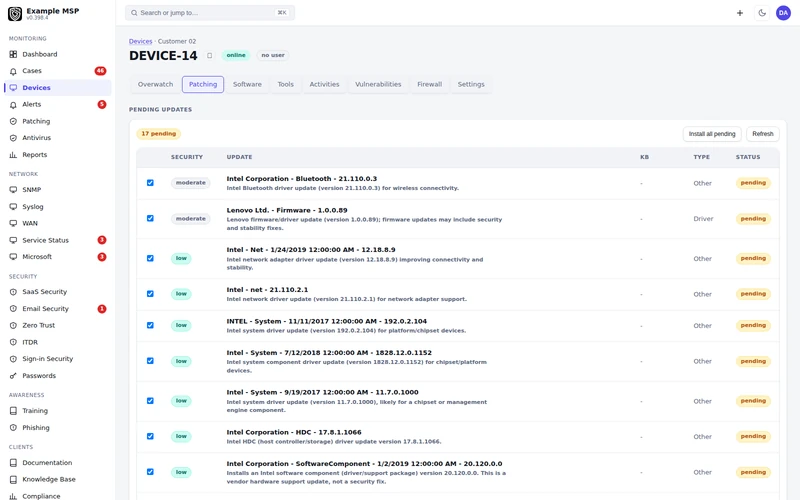This screenshot has height=500, width=800.
Task: Click the ITDR icon
Action: (x=13, y=342)
